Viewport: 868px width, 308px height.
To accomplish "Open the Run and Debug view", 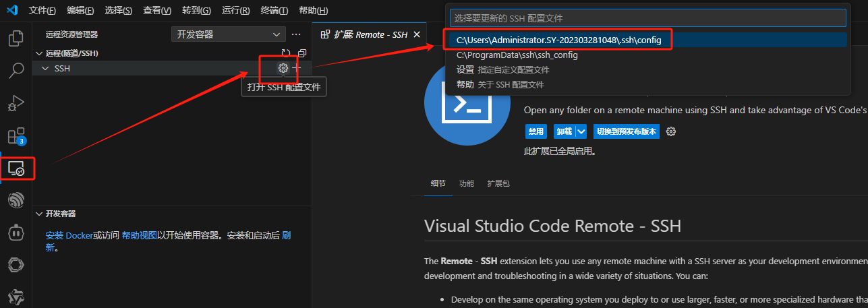I will click(x=16, y=103).
